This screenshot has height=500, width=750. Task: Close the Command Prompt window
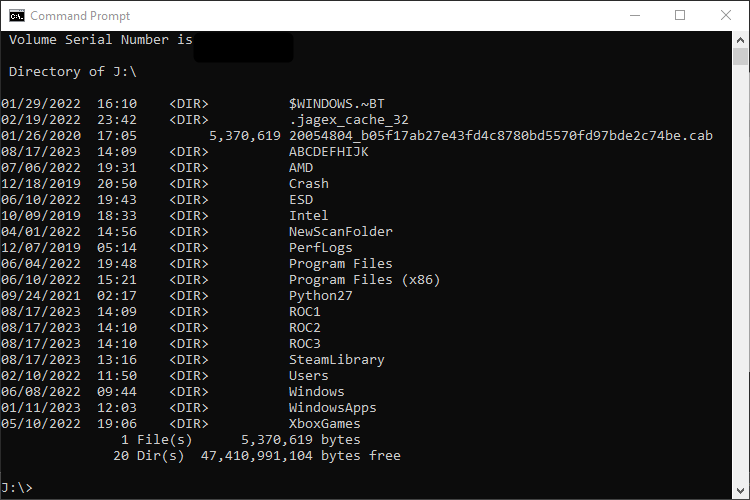click(x=726, y=15)
